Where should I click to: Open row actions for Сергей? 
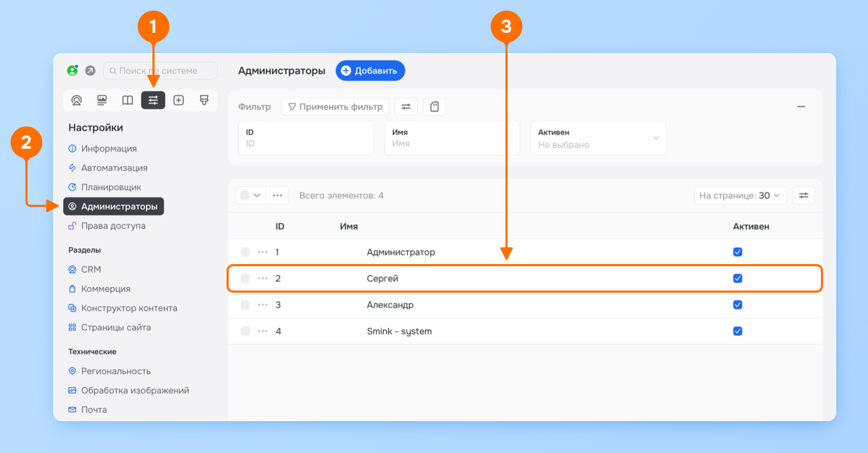point(263,278)
